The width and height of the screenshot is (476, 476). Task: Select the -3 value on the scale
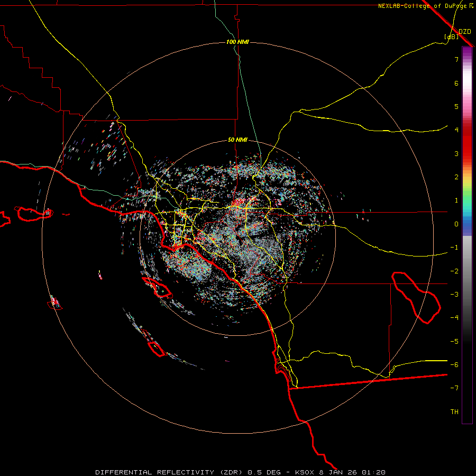tap(454, 295)
